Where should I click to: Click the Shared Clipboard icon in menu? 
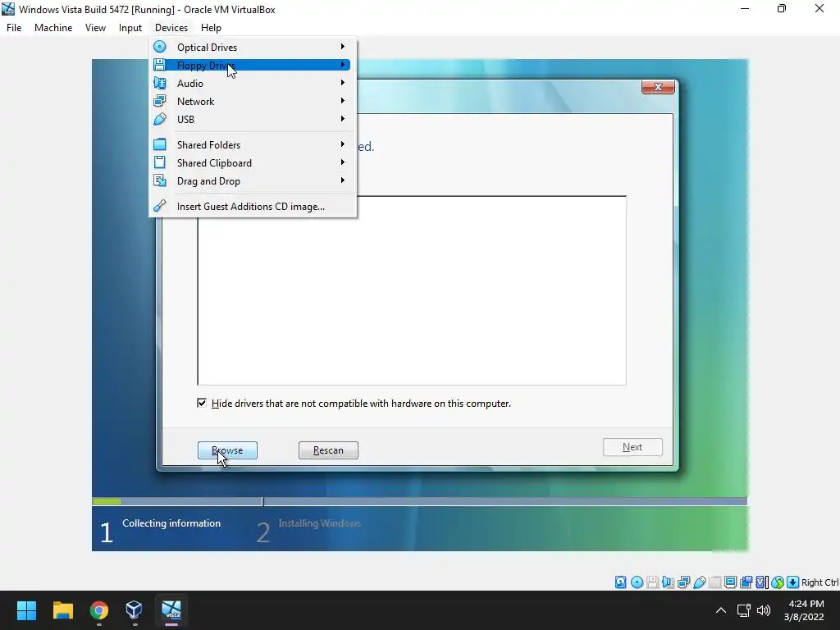click(160, 162)
